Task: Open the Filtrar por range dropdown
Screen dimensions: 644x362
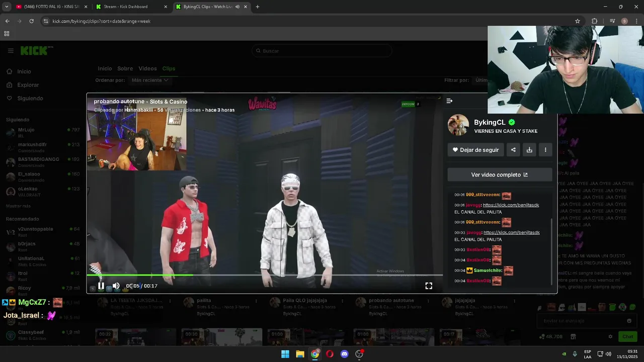Action: 481,80
